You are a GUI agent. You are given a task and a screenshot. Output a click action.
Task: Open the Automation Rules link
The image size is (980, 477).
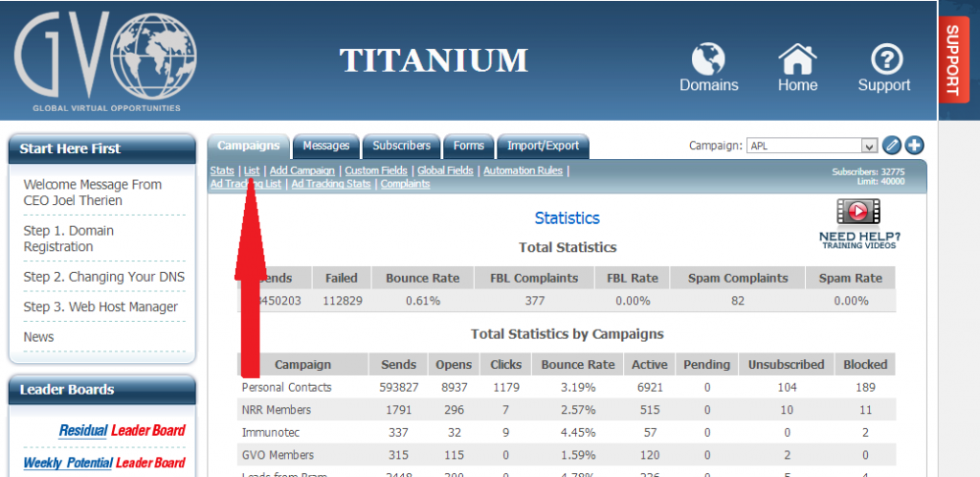(523, 170)
